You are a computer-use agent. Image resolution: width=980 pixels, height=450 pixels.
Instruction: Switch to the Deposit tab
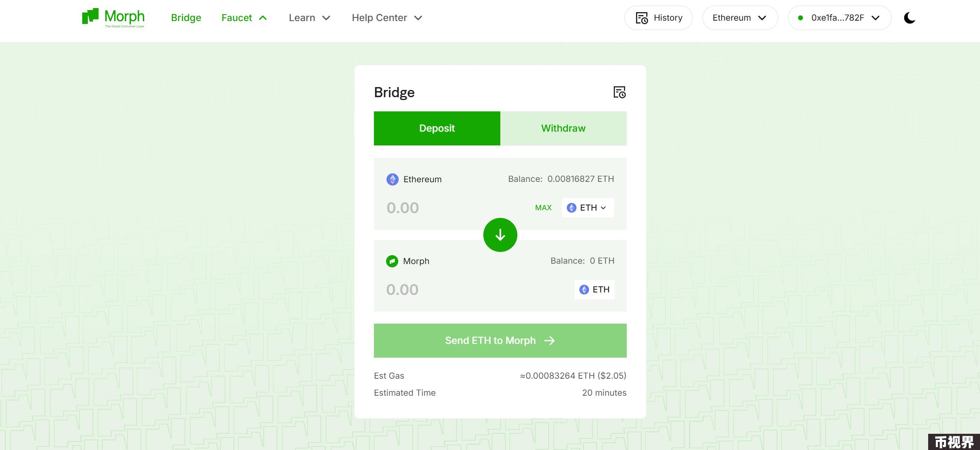(x=437, y=128)
